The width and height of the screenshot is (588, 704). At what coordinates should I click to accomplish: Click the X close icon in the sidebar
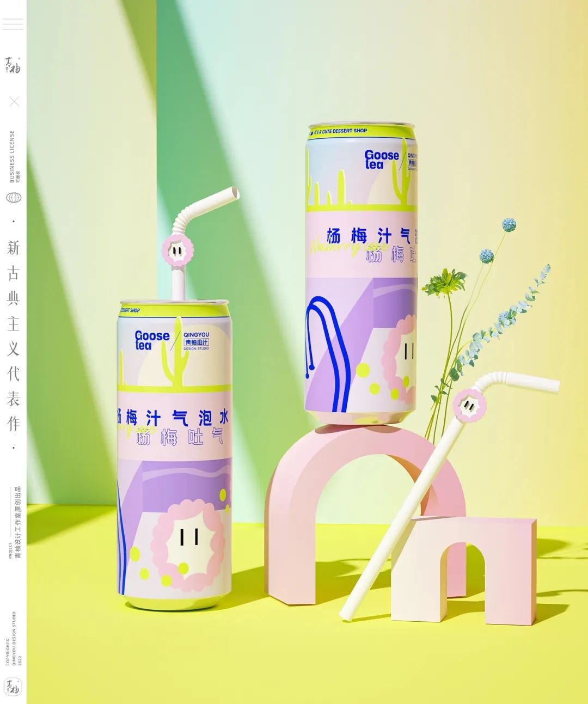coord(14,101)
